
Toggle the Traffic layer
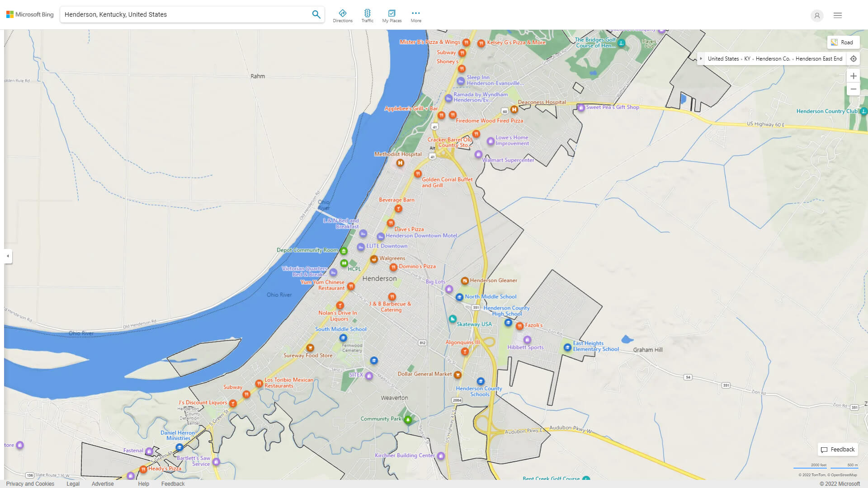click(x=368, y=14)
